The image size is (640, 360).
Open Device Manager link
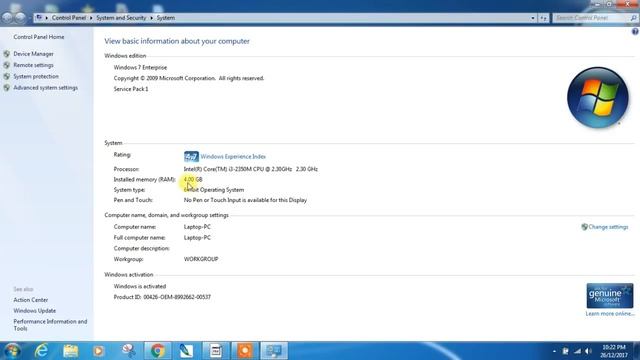[33, 54]
